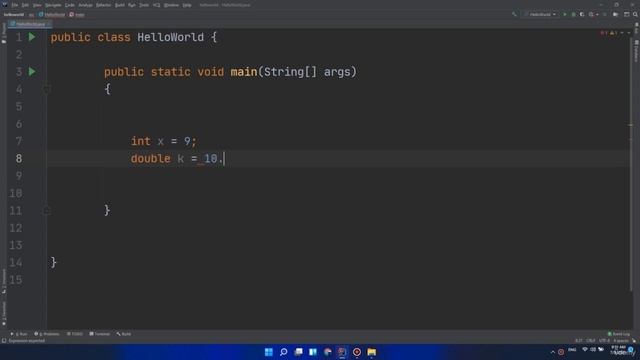Image resolution: width=640 pixels, height=360 pixels.
Task: Open the Navigate menu
Action: tap(53, 5)
